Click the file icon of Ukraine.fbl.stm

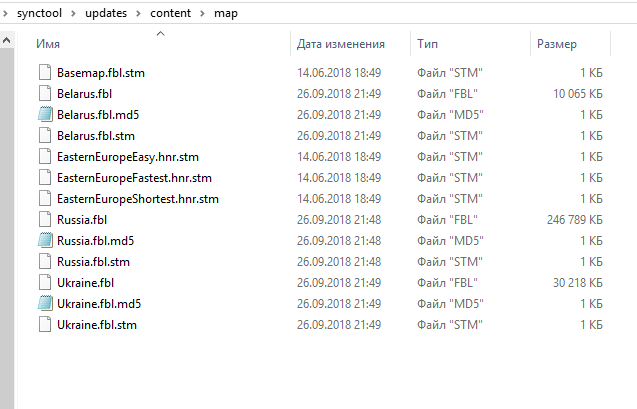(45, 325)
